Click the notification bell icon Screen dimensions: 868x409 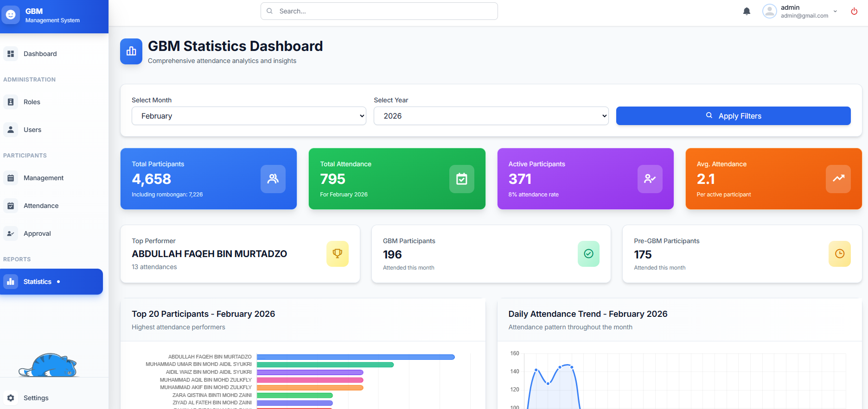[x=747, y=11]
